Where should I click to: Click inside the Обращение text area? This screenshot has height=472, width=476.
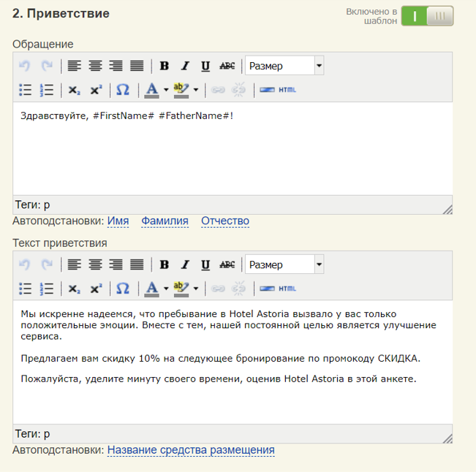click(233, 148)
